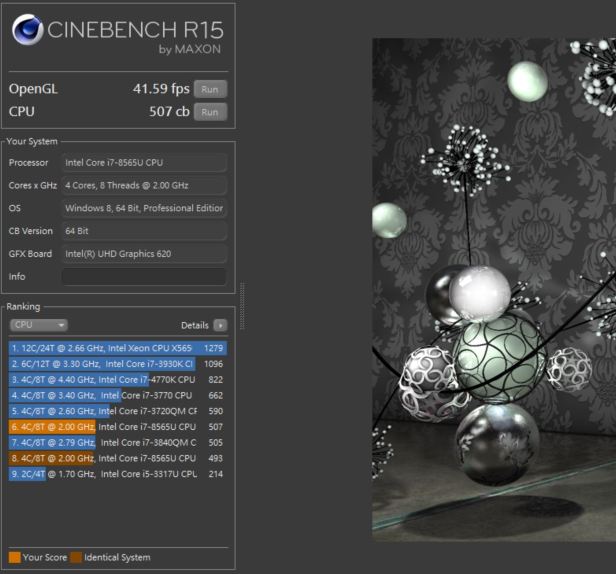The image size is (616, 574).
Task: Click the Details arrow icon in Ranking
Action: click(x=220, y=325)
